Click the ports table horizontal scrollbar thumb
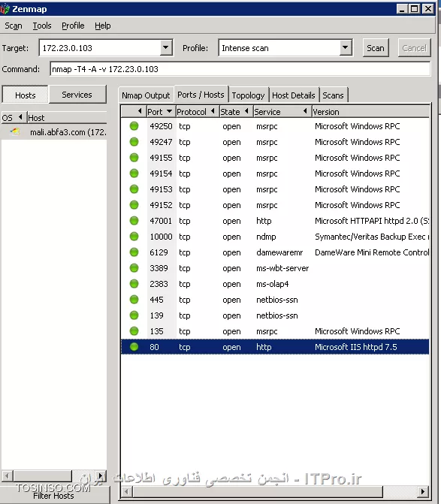 click(x=258, y=491)
